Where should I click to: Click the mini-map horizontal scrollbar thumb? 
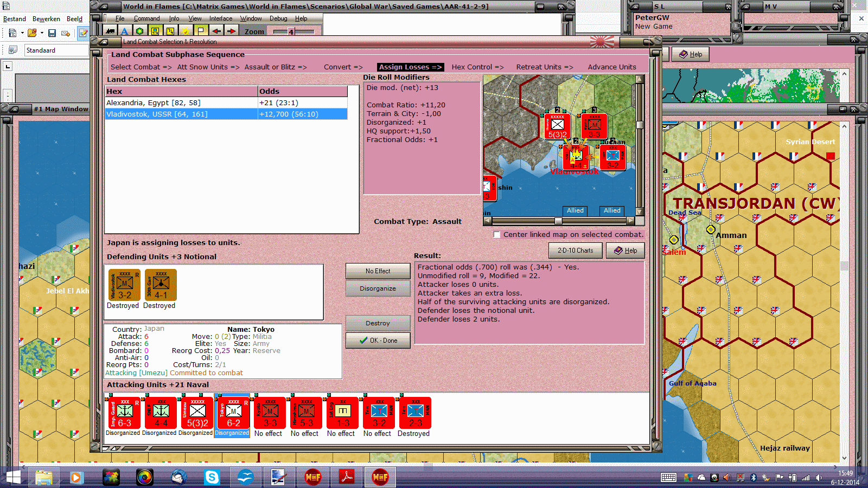[558, 221]
